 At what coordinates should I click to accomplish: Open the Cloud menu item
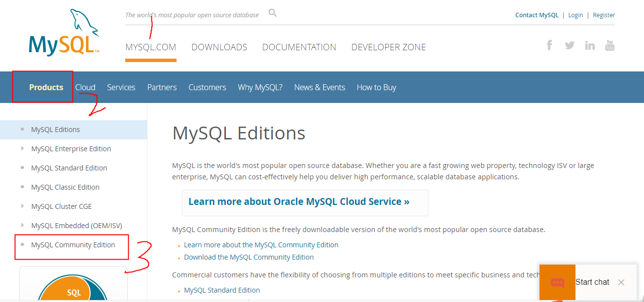pos(85,87)
